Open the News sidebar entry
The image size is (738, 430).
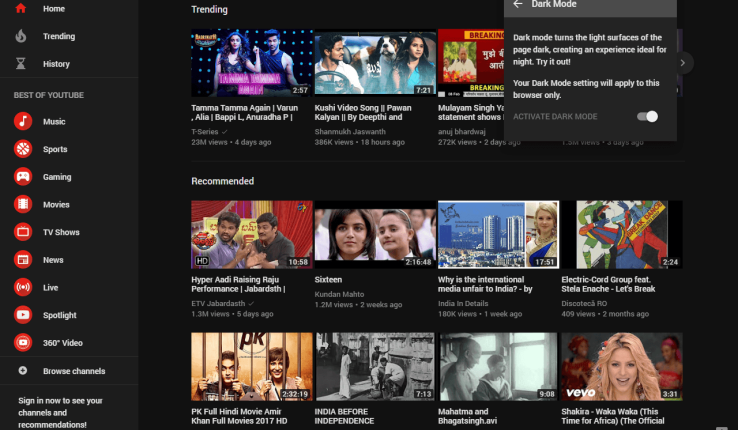pos(53,260)
